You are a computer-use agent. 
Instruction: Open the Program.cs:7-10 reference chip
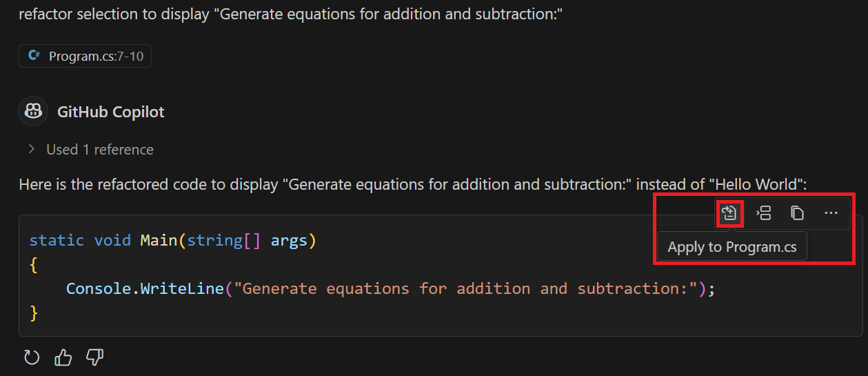pos(85,57)
